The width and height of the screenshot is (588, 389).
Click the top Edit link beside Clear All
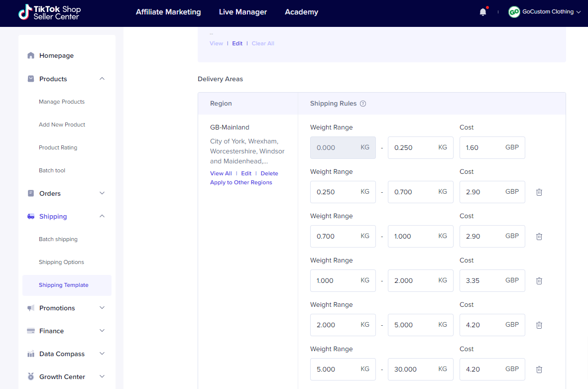coord(237,43)
